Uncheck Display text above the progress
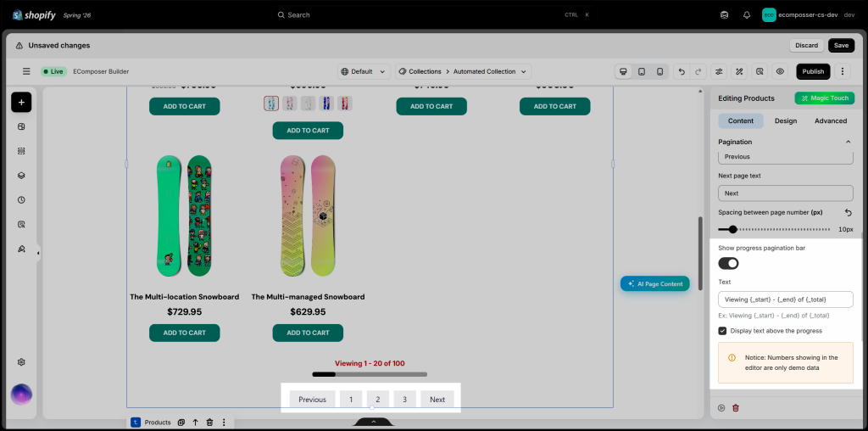This screenshot has height=431, width=868. (722, 331)
